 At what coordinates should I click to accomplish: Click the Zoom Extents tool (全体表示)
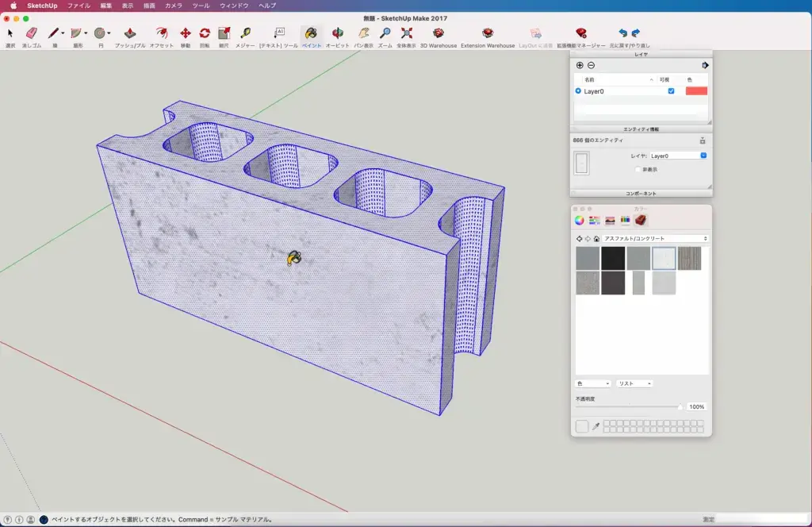(x=407, y=33)
